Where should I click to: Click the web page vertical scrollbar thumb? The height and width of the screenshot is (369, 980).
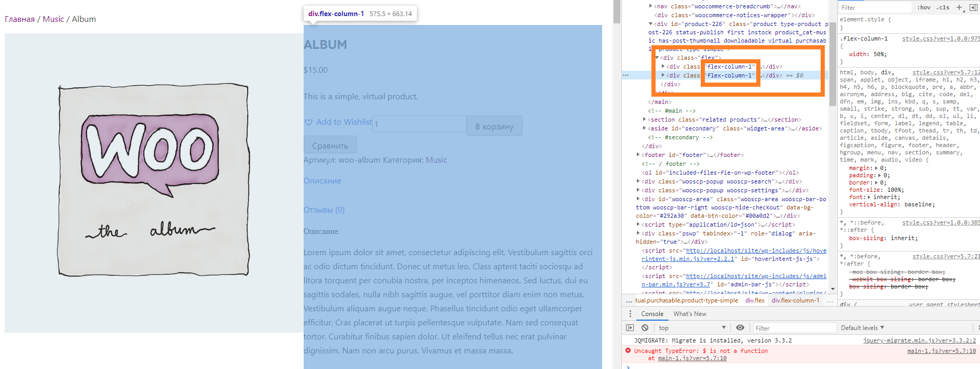click(617, 11)
